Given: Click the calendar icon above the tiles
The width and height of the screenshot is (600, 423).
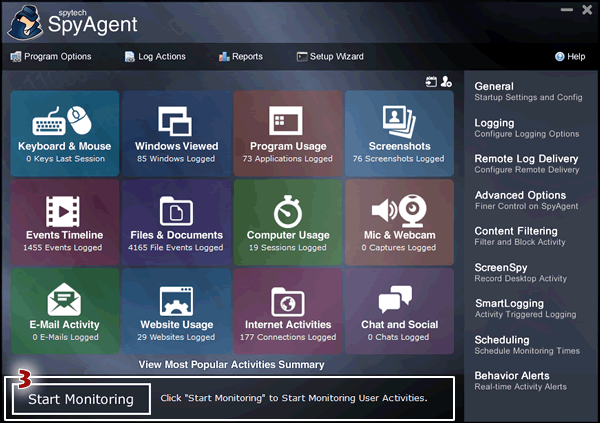Looking at the screenshot, I should click(x=431, y=82).
